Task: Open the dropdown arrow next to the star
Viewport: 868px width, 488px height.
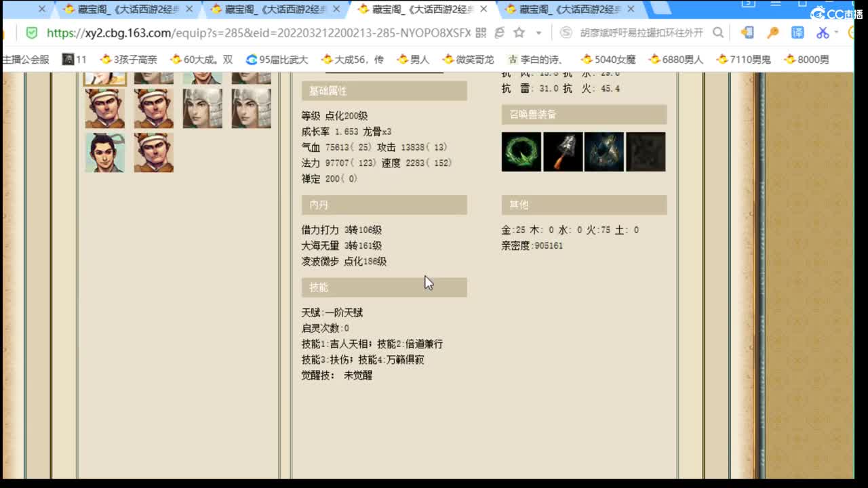Action: click(x=538, y=33)
